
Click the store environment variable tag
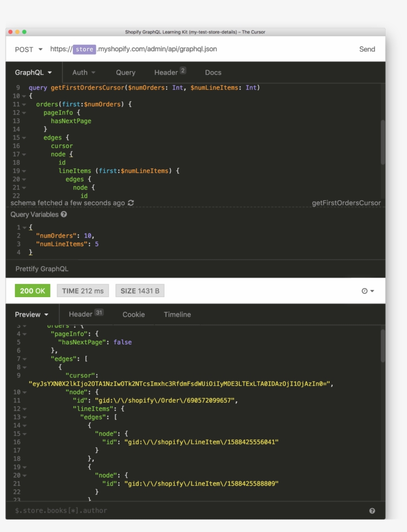tap(84, 49)
